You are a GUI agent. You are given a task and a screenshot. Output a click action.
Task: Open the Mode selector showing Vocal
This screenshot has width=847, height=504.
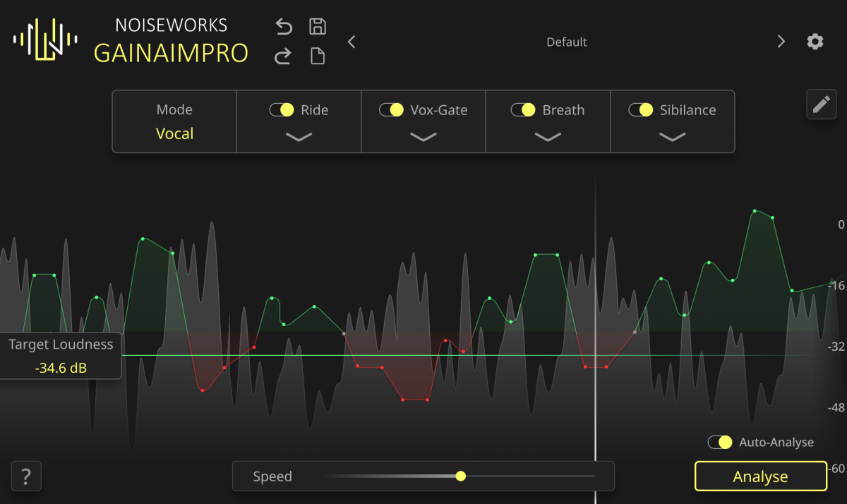[x=174, y=121]
